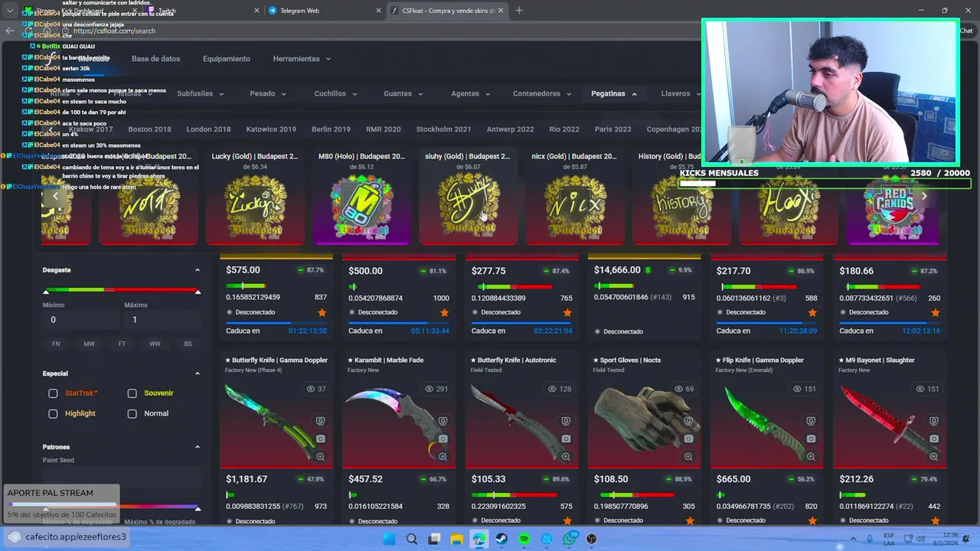Click orange star on the $575.00 listing
980x551 pixels.
coord(322,312)
